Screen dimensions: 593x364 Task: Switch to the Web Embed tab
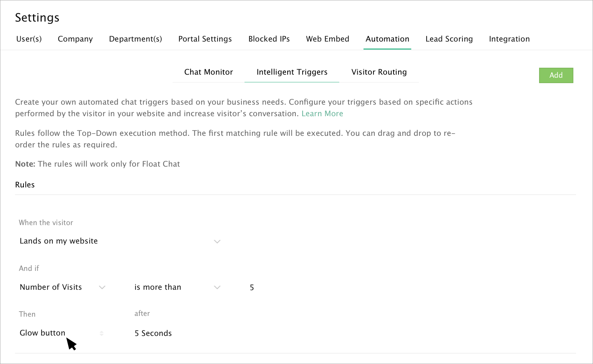327,39
